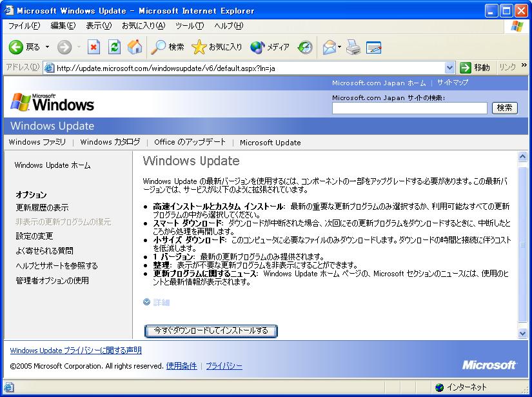Click the Microsoft logo in the footer
Viewport: 532px width, 397px height.
click(x=489, y=365)
